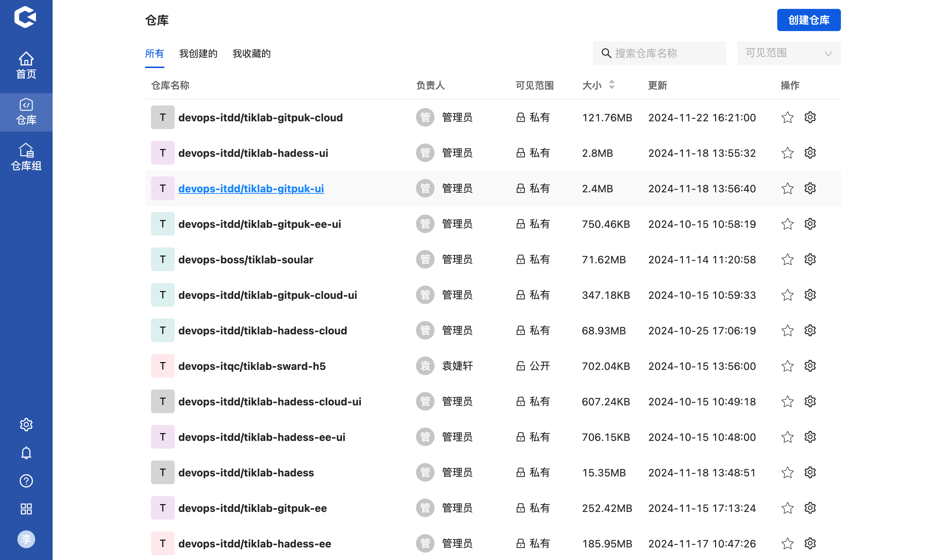Star the tiklab-gitpuk-cloud-ui repository
929x560 pixels.
pos(787,295)
